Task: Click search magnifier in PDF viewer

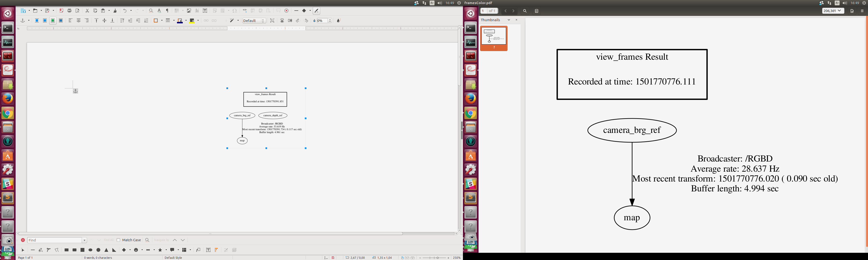Action: pos(525,11)
